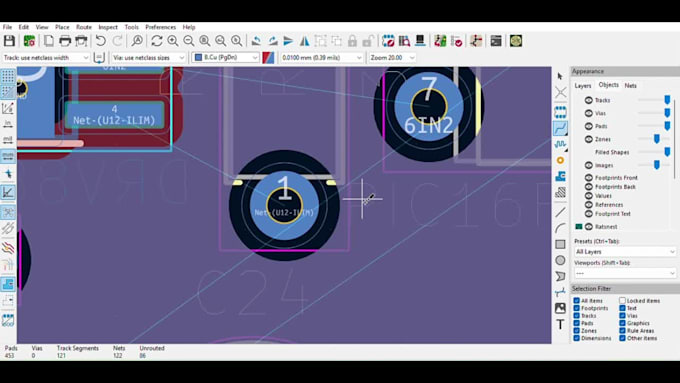The width and height of the screenshot is (680, 383).
Task: Click the Save board icon
Action: point(9,41)
